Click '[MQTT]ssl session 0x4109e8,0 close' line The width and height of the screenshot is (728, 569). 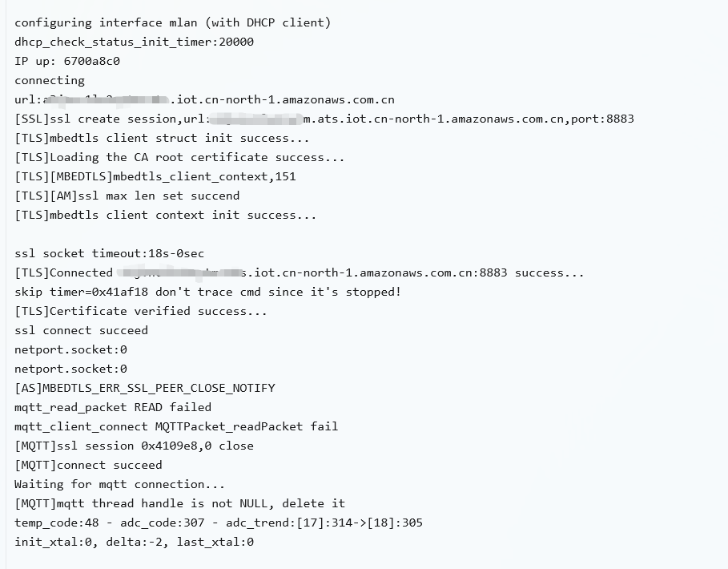click(135, 446)
